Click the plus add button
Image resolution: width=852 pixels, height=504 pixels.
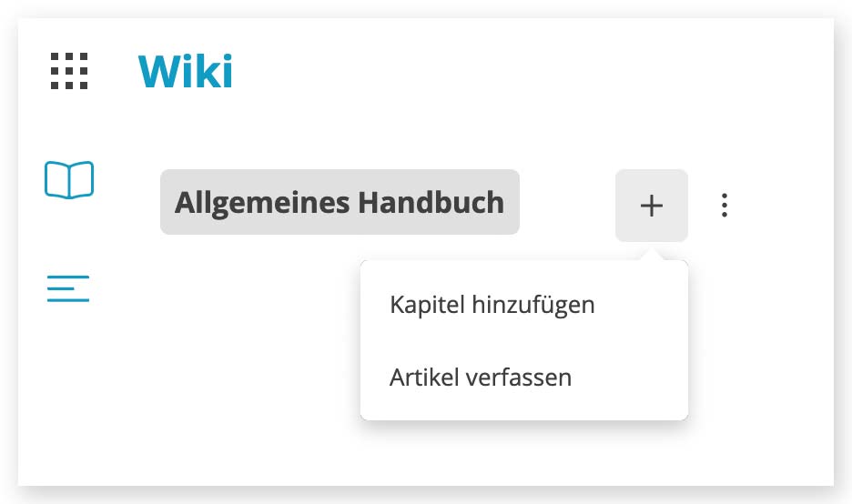(652, 206)
